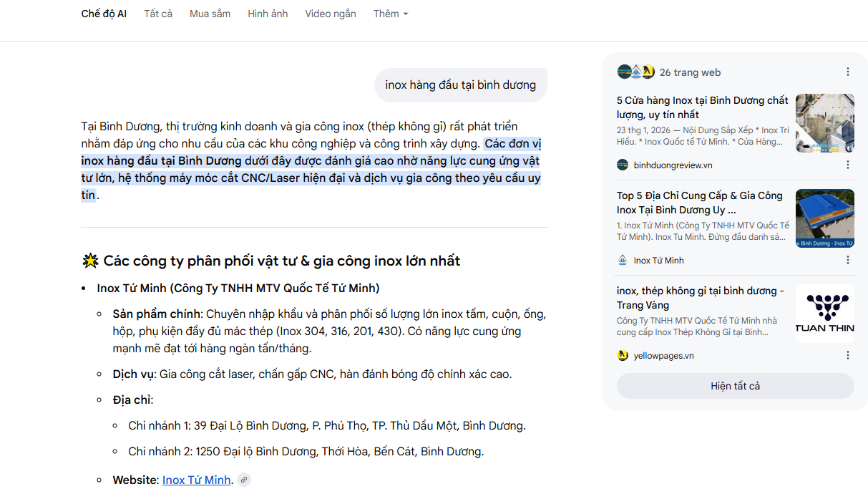Open "5 Cửa hàng Inox tại Bình Dương" result
This screenshot has height=489, width=868.
click(703, 107)
